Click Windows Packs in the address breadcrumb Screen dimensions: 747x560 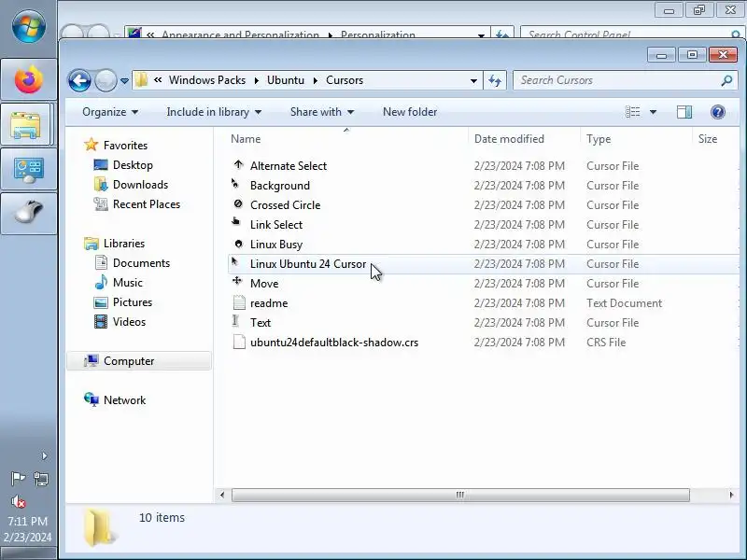(207, 80)
